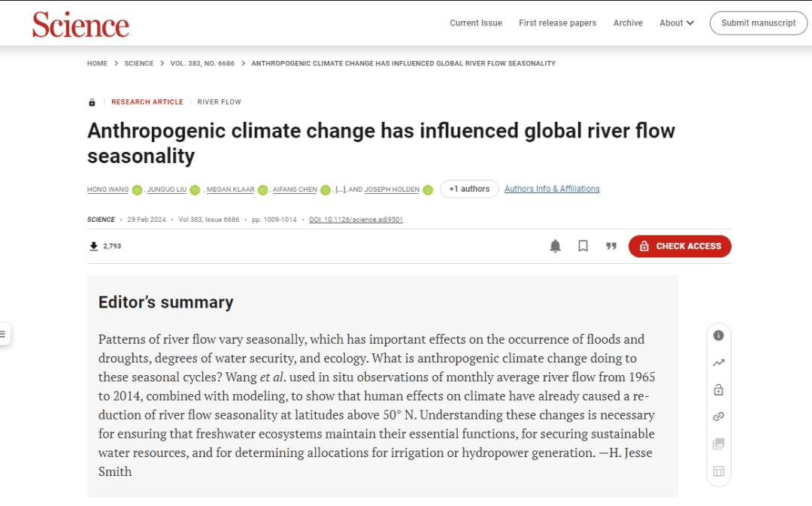Click the sidebar link chain icon

pos(718,417)
